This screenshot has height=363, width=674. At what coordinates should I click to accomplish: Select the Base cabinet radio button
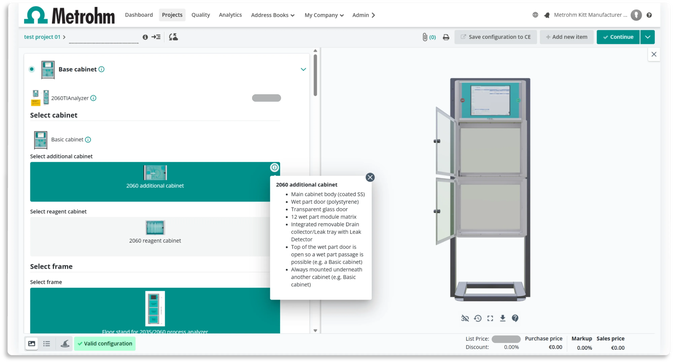(32, 69)
